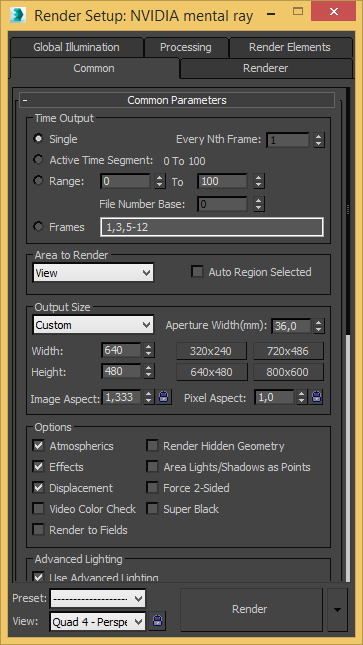Click the 3ds Max application icon in title bar
Screen dimensions: 363x645
coord(17,16)
